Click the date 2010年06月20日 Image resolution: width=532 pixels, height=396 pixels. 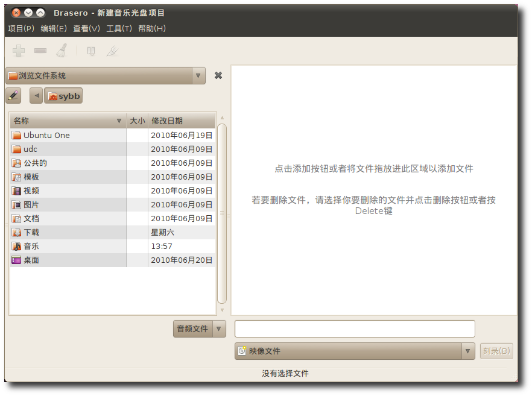click(182, 260)
